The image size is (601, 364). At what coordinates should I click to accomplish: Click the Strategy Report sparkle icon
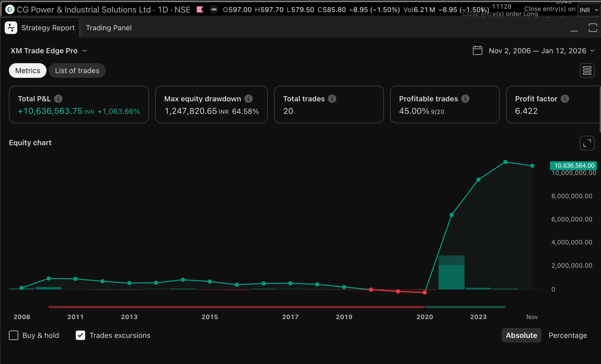tap(11, 28)
